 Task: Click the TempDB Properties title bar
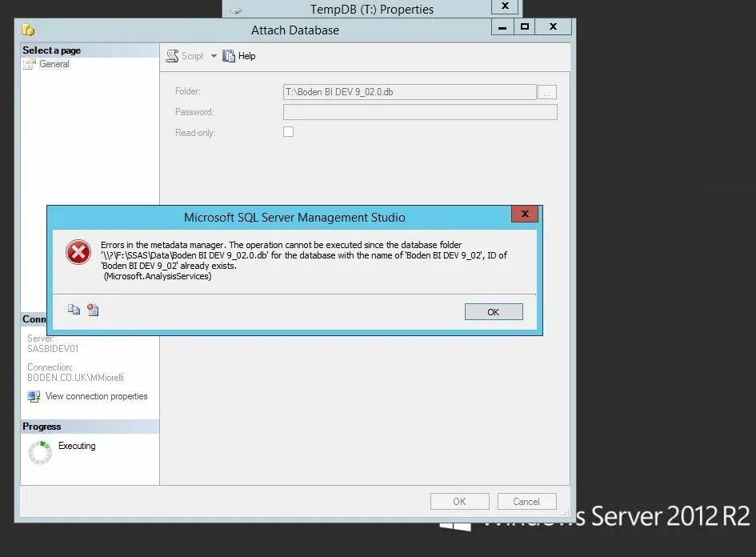point(372,9)
